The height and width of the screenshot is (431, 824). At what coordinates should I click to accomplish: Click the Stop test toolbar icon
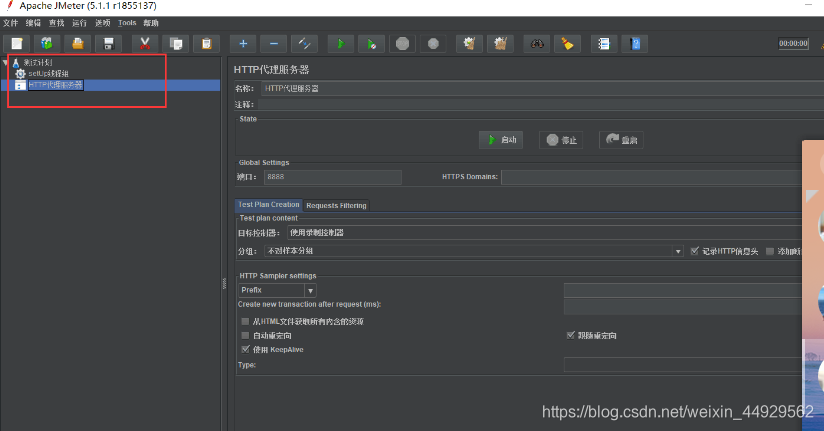point(403,44)
